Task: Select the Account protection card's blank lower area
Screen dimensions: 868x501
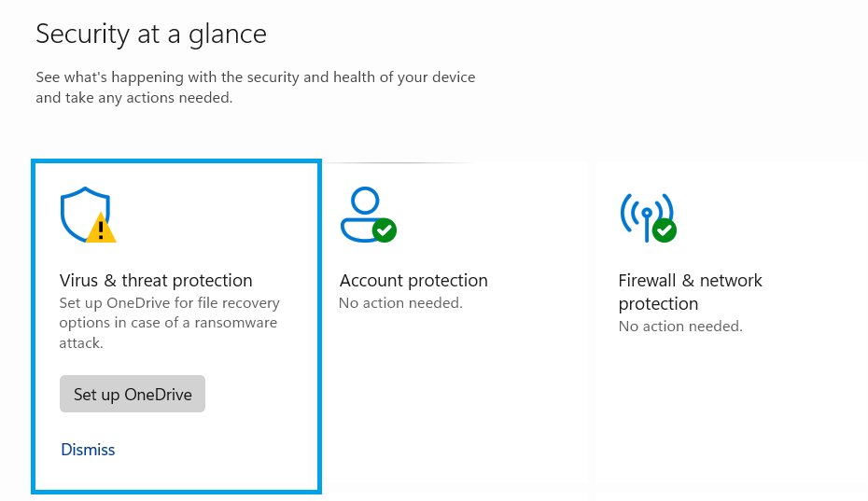Action: click(x=455, y=411)
